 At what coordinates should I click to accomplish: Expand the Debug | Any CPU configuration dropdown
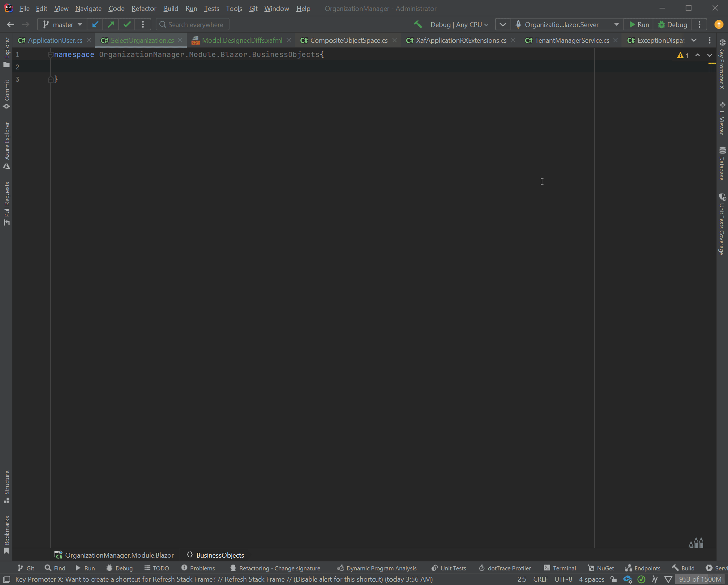pos(459,24)
